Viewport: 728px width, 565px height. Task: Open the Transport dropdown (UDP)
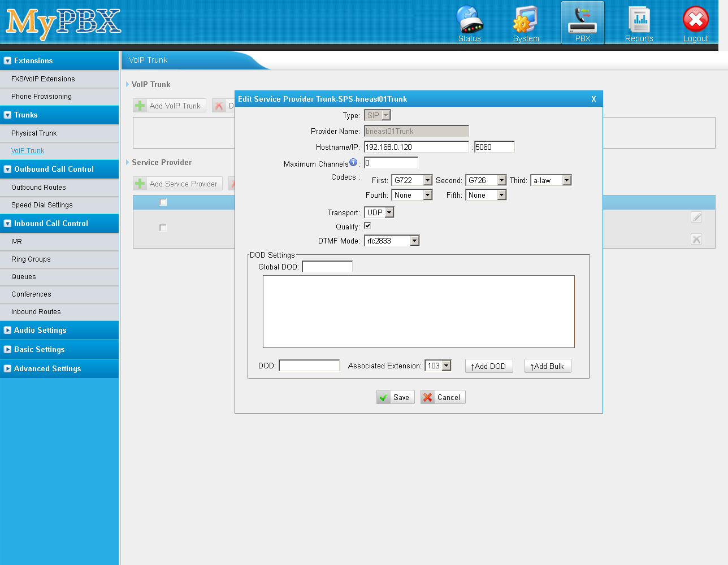point(379,212)
